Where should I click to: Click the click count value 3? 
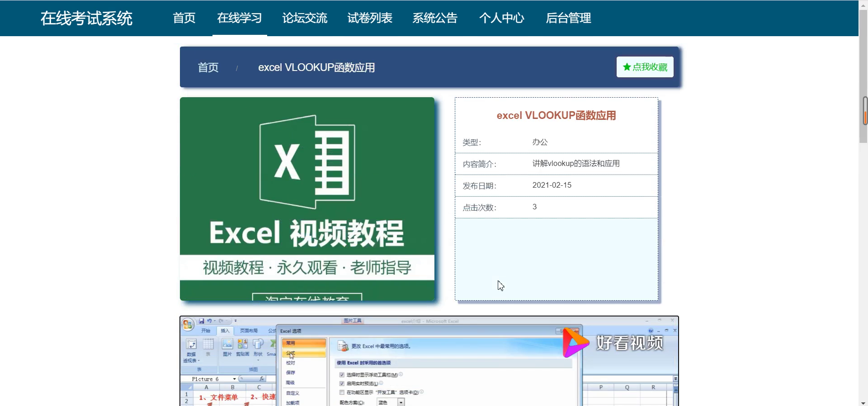pos(535,207)
